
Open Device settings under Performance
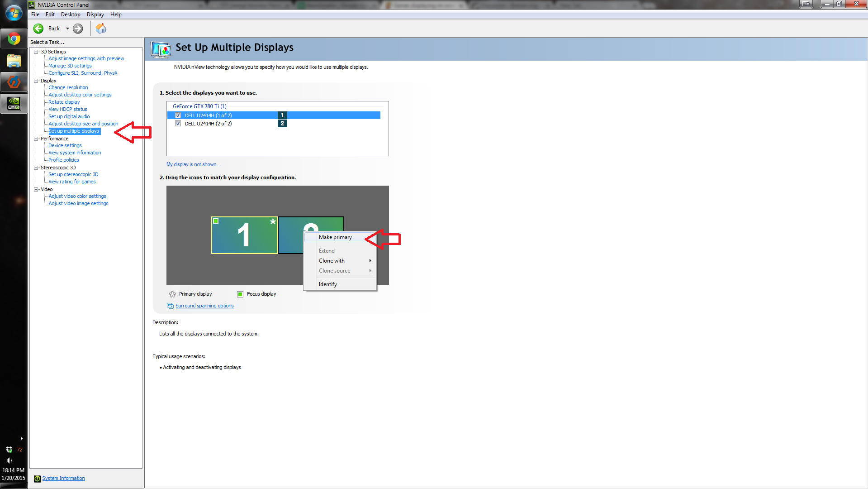coord(65,146)
